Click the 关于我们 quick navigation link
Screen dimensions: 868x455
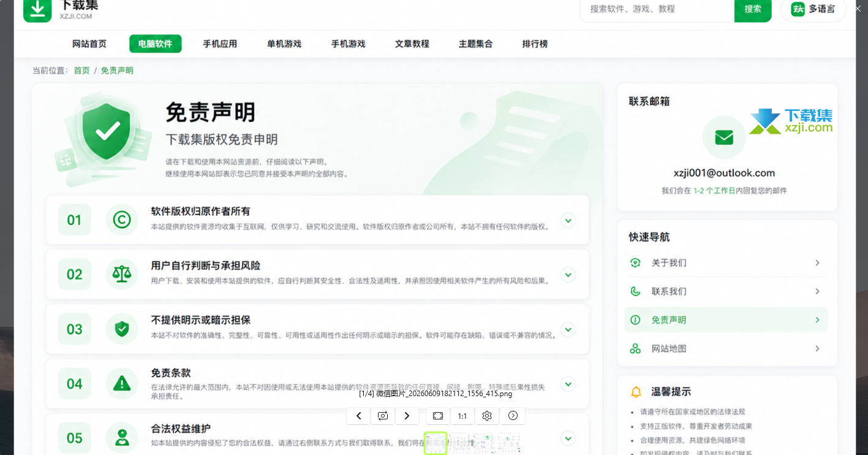point(669,263)
